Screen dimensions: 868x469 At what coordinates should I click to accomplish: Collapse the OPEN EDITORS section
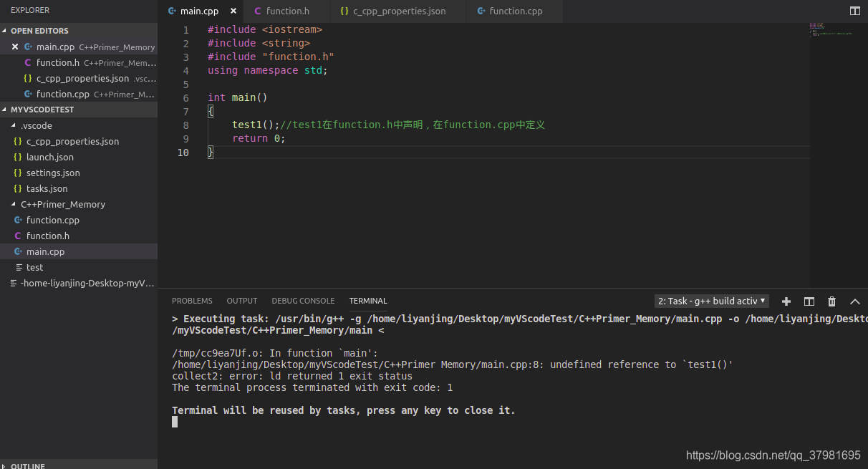(79, 31)
